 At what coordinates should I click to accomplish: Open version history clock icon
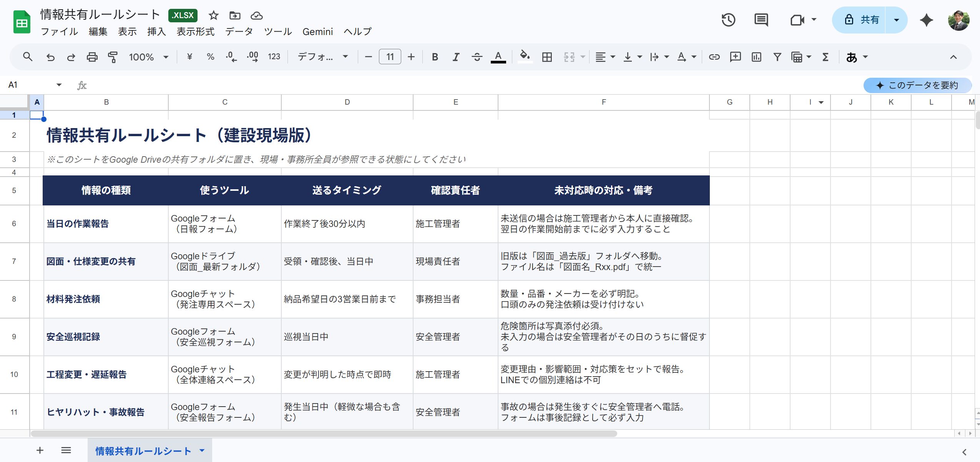pos(728,20)
